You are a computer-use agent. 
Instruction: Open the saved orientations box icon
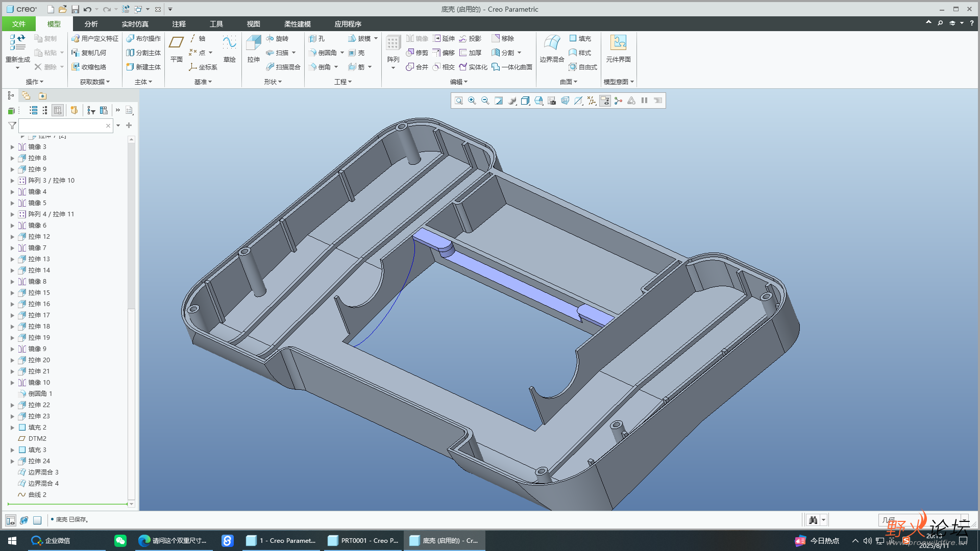[538, 101]
